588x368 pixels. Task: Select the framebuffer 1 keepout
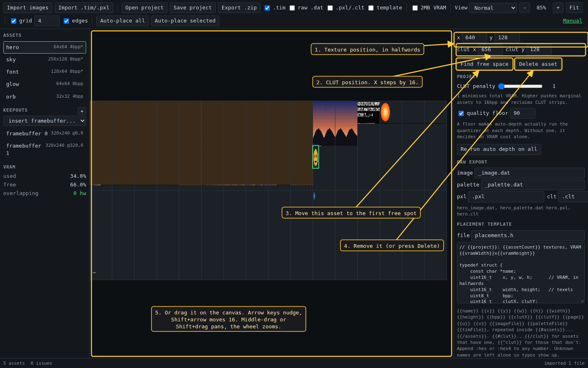click(x=45, y=149)
